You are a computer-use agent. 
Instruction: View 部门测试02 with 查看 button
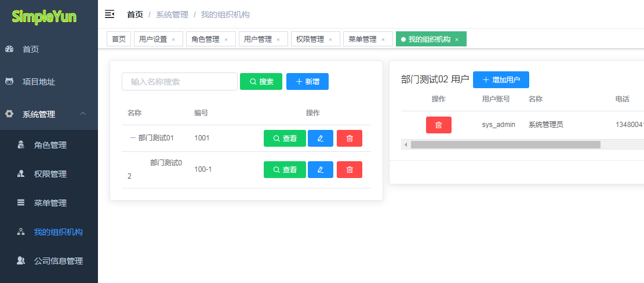tap(285, 170)
